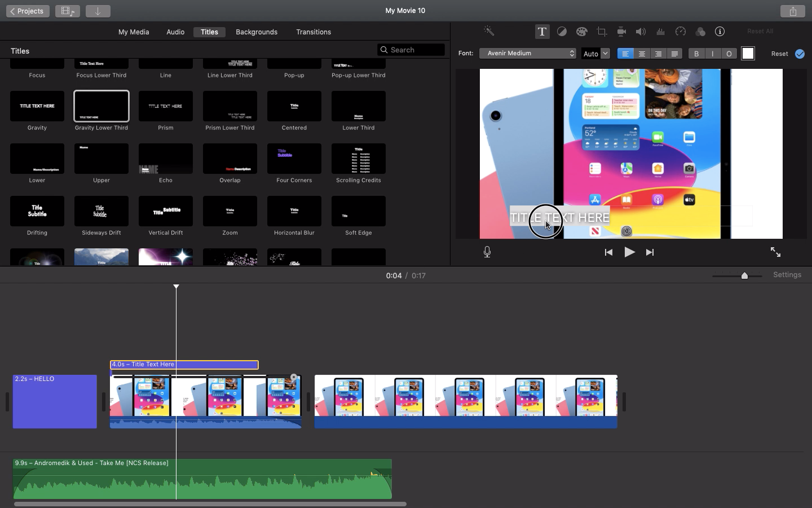The height and width of the screenshot is (508, 812).
Task: Select the 4.0s Title Text Here clip
Action: point(184,365)
